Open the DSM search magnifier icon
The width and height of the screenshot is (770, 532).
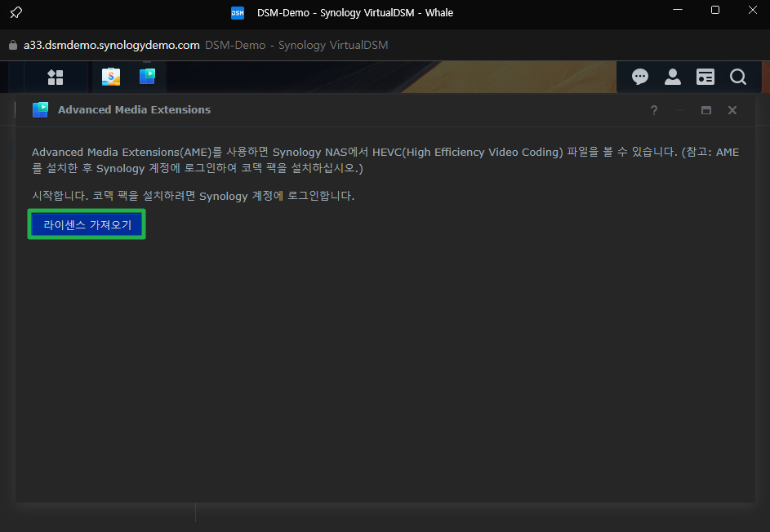(x=738, y=77)
